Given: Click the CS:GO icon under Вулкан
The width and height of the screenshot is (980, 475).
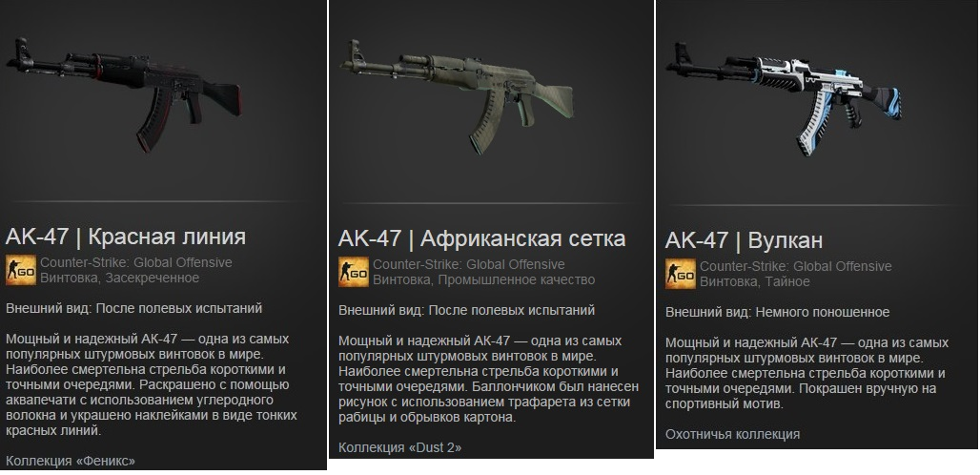Looking at the screenshot, I should pos(681,275).
